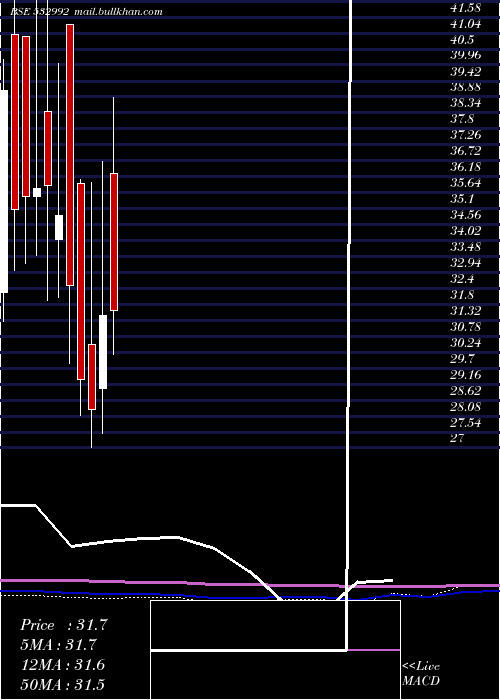The image size is (500, 700).
Task: Click the lowest red candle near 28.62
Action: pos(92,377)
